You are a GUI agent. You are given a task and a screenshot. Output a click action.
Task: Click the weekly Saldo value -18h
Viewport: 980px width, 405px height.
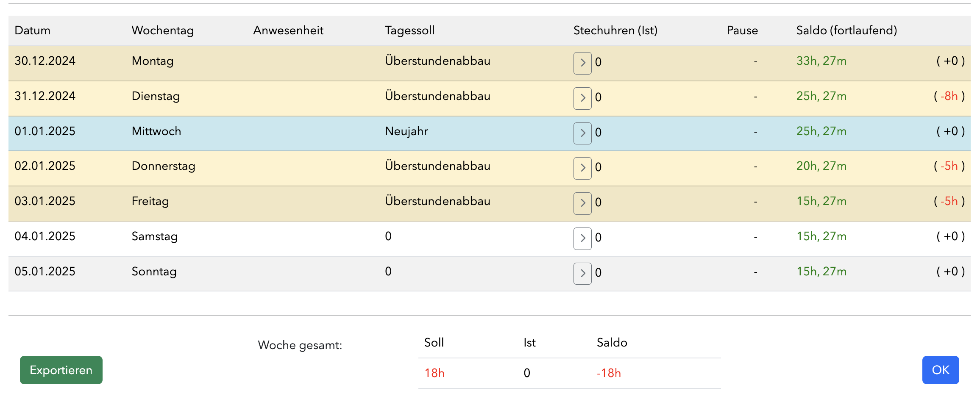(x=609, y=373)
